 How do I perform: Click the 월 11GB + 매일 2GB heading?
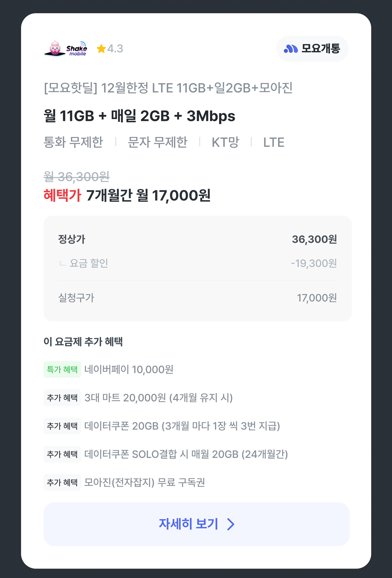139,116
